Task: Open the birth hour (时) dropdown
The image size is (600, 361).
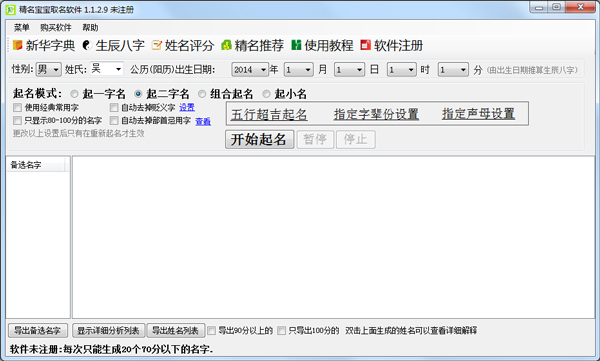Action: (x=401, y=70)
